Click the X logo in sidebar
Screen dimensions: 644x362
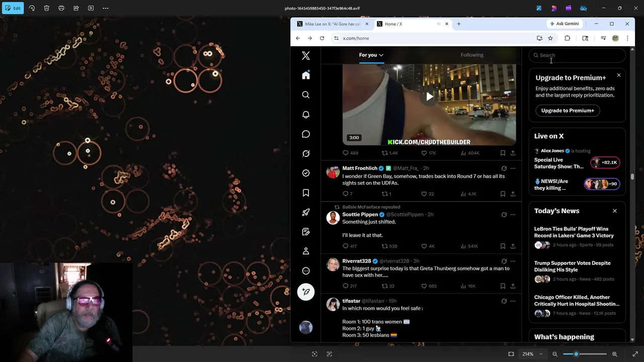pyautogui.click(x=306, y=56)
